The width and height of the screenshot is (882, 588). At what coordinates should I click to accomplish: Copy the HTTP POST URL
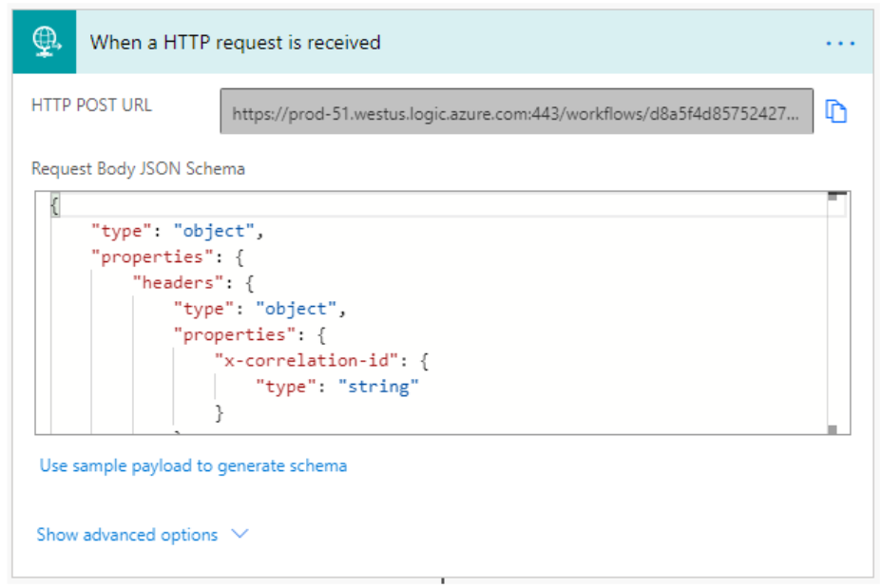point(836,111)
